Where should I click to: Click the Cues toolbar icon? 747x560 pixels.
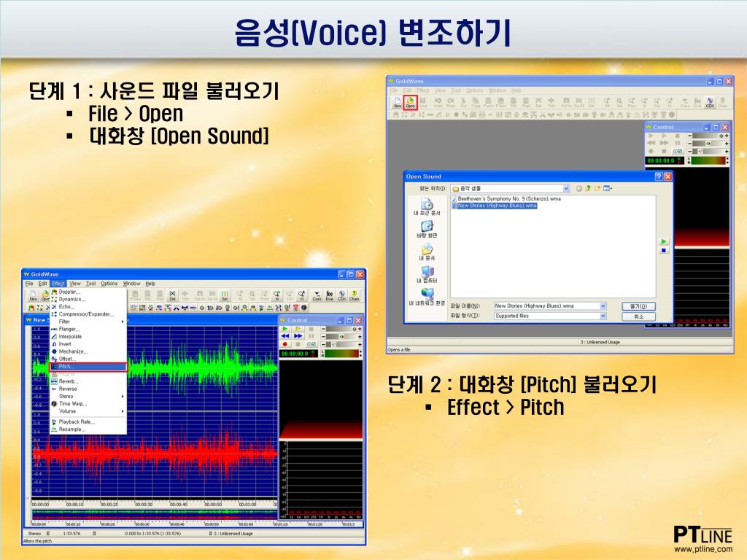[317, 296]
